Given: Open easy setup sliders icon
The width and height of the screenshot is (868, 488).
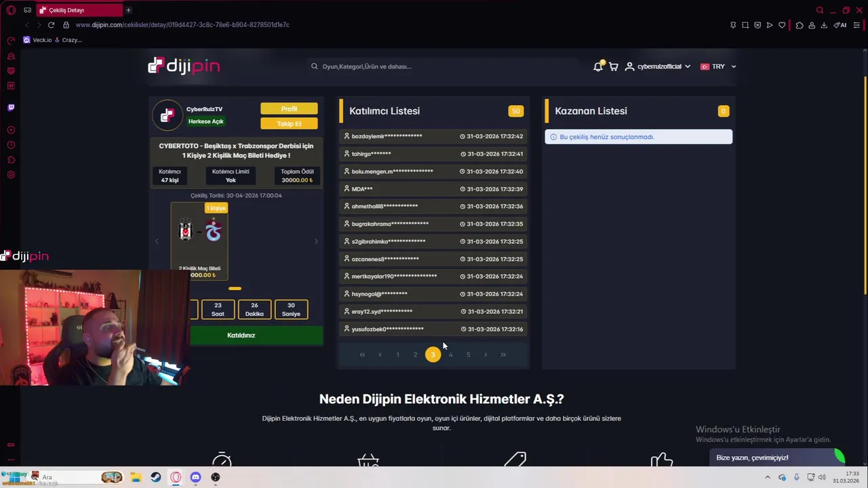Looking at the screenshot, I should 857,25.
